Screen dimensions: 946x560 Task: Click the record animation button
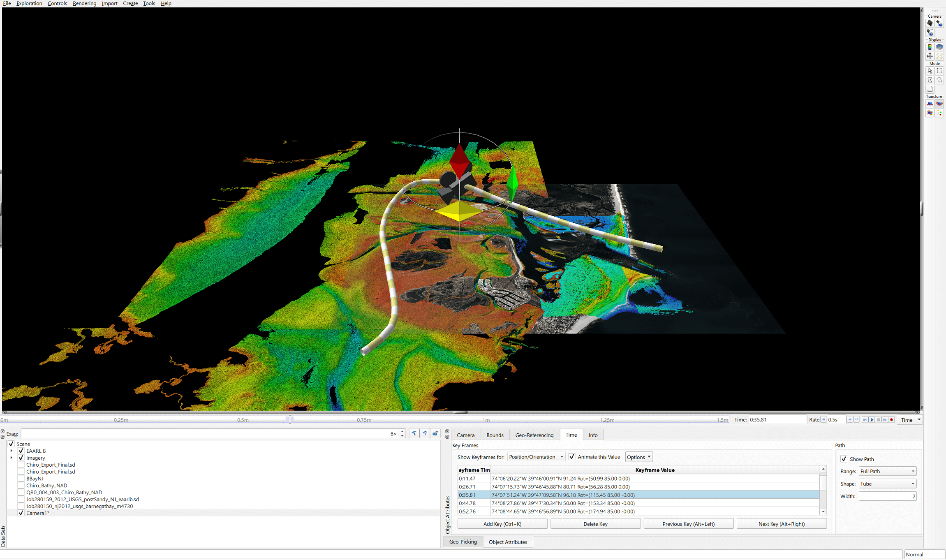point(891,419)
